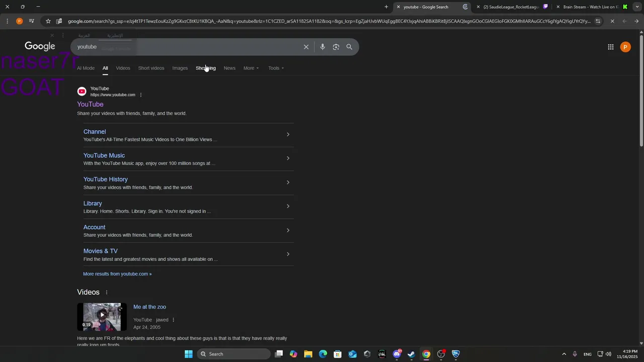Switch to Images results tab
Screen dimensions: 644x362
(180, 68)
